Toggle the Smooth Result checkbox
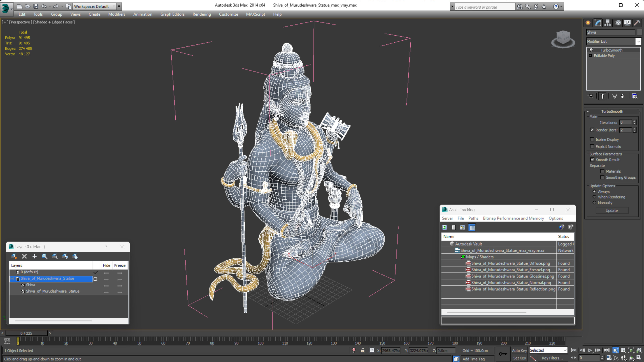The width and height of the screenshot is (644, 362). [592, 160]
